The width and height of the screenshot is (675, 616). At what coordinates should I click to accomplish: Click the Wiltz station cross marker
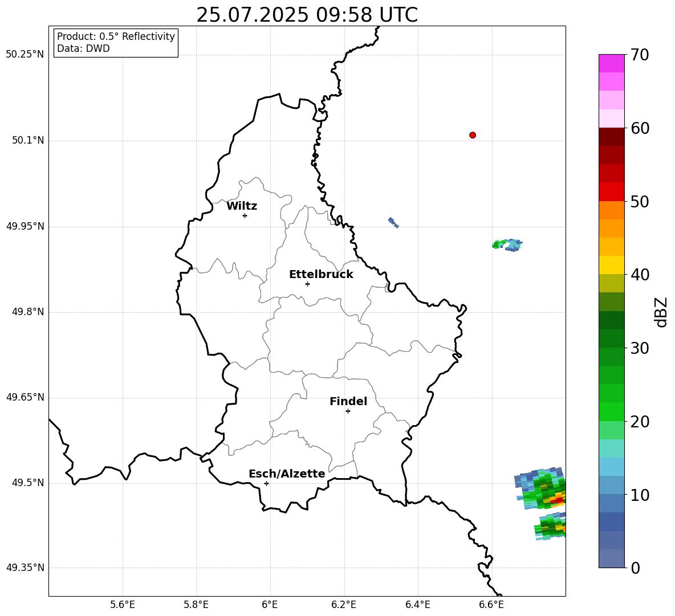[245, 215]
